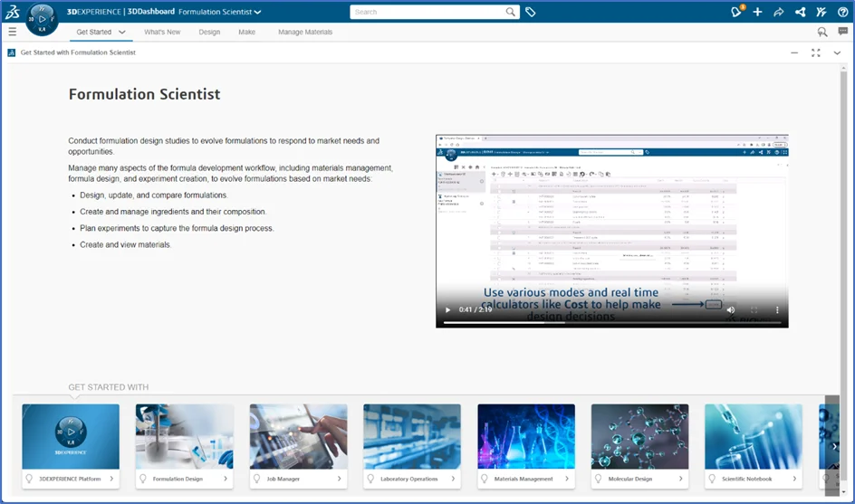This screenshot has height=504, width=855.
Task: Open the hamburger menu
Action: pos(12,32)
